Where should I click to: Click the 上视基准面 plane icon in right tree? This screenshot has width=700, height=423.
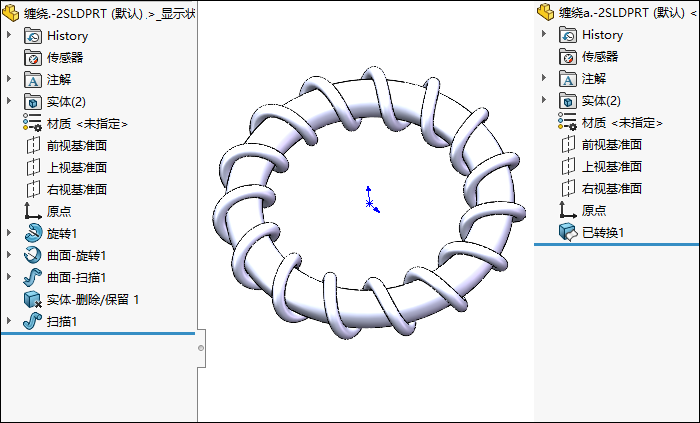tap(568, 166)
